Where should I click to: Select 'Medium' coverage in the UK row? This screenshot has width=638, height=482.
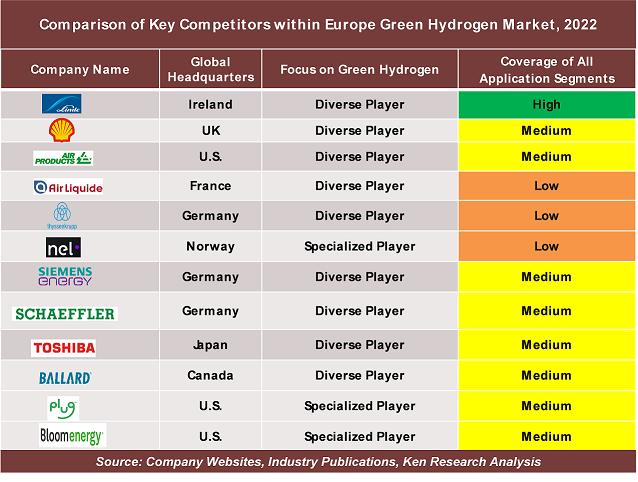point(546,131)
